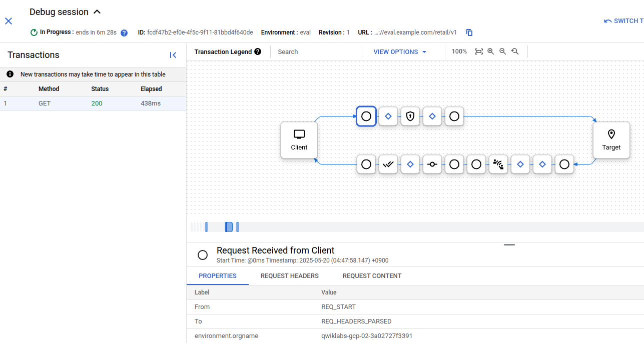
Task: Select the diamond left of response circle by Target
Action: tap(542, 164)
